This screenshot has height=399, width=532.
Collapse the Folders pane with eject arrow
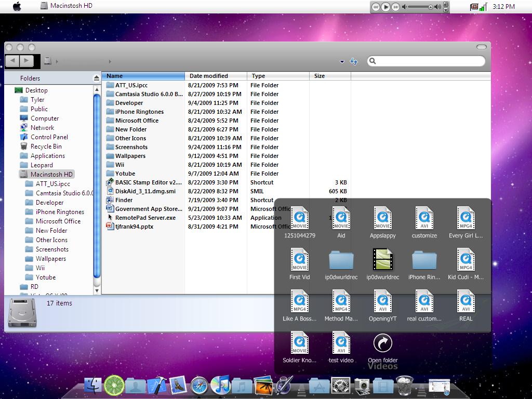(x=96, y=78)
